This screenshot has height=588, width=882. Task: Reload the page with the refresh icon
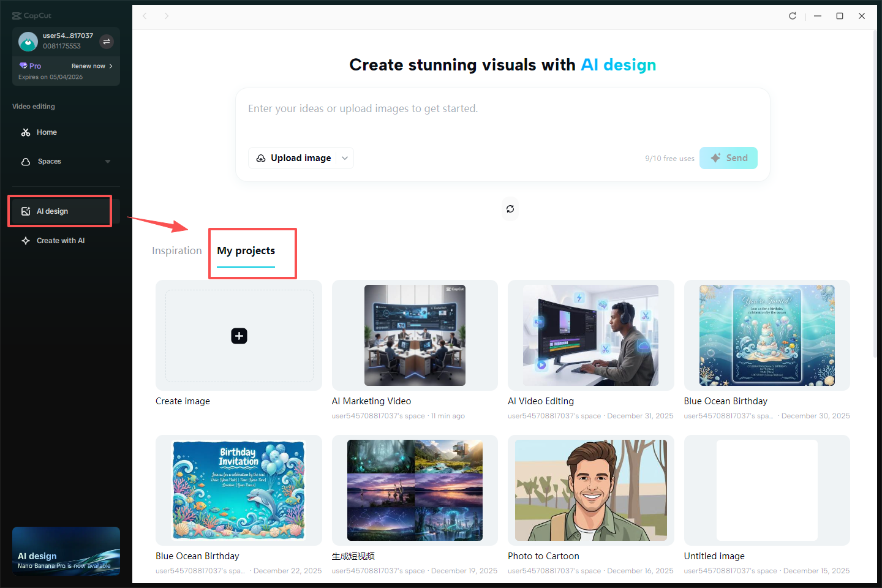(x=793, y=16)
